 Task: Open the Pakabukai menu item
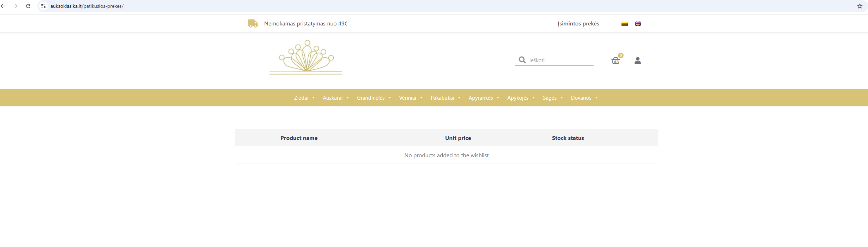pos(442,98)
